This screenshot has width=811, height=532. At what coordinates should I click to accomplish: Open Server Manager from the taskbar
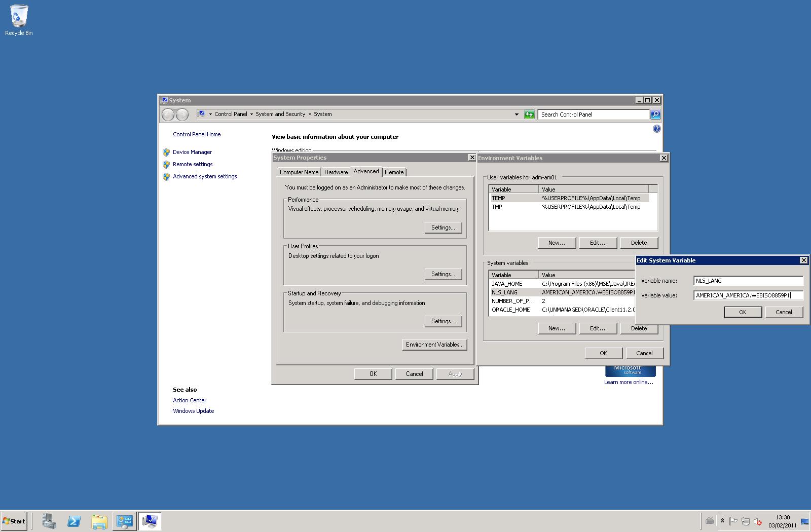(49, 521)
